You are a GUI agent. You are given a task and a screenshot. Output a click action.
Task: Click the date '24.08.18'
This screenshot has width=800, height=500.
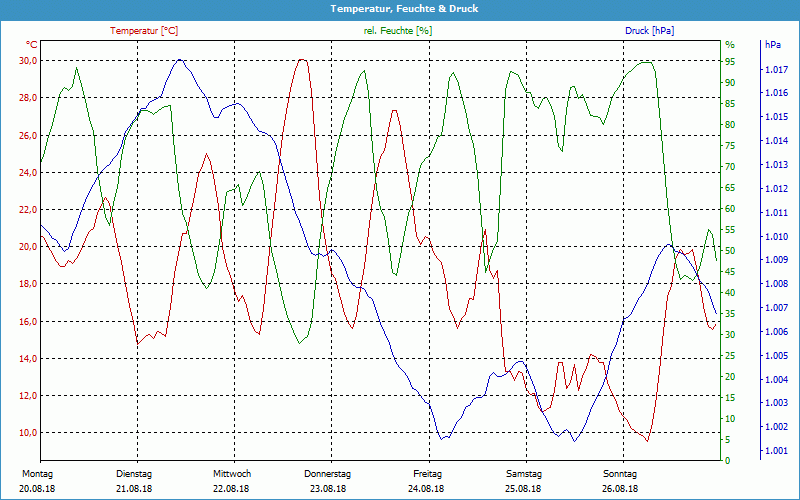point(426,489)
